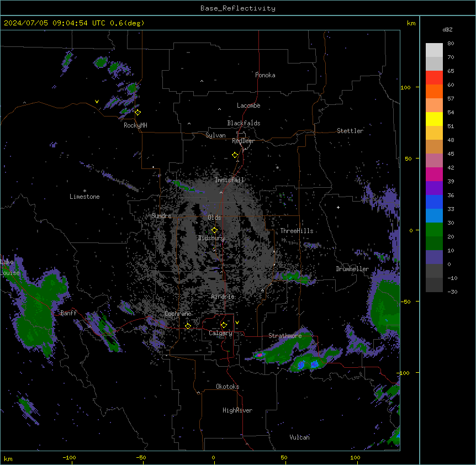Click the Ponoka city label

click(x=265, y=75)
